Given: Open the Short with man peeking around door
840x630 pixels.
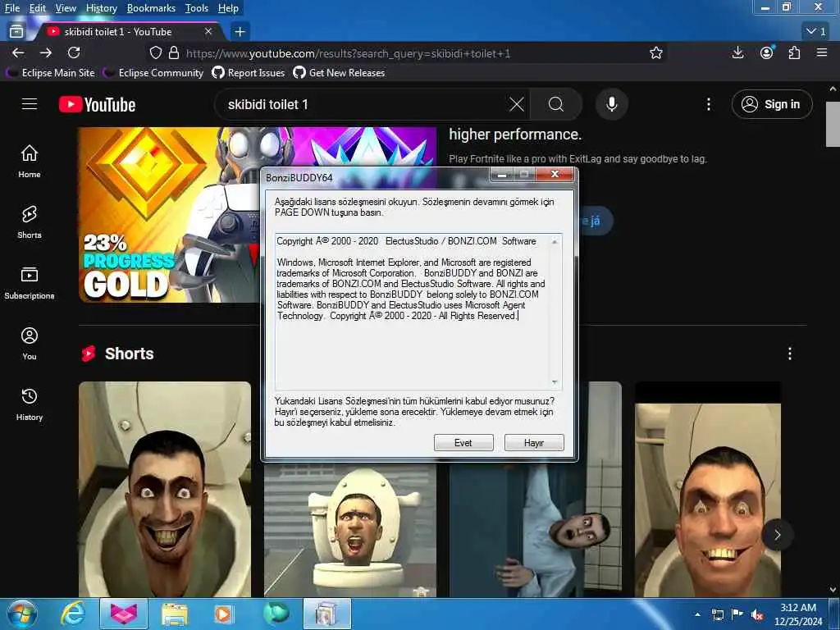Looking at the screenshot, I should (x=536, y=531).
